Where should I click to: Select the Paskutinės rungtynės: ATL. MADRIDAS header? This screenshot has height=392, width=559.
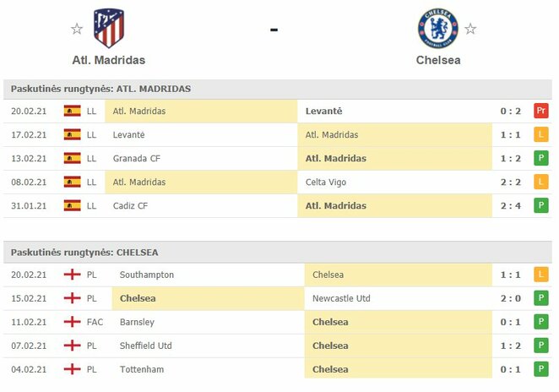click(x=100, y=89)
